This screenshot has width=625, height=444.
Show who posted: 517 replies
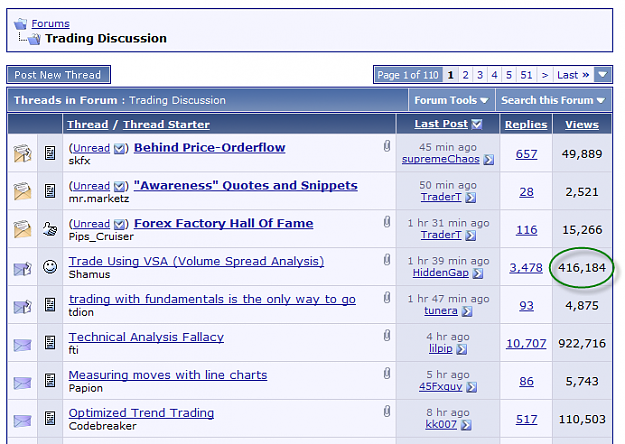(x=527, y=419)
